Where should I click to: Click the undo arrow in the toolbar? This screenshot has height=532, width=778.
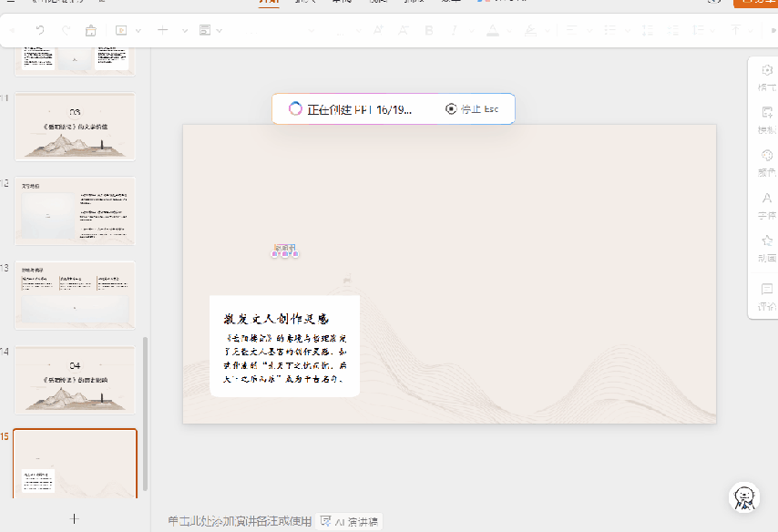(40, 30)
